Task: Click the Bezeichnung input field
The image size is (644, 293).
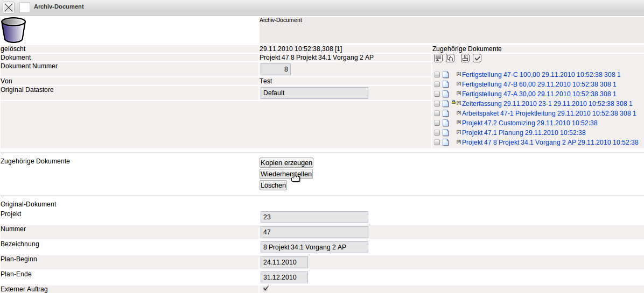Action: (314, 247)
